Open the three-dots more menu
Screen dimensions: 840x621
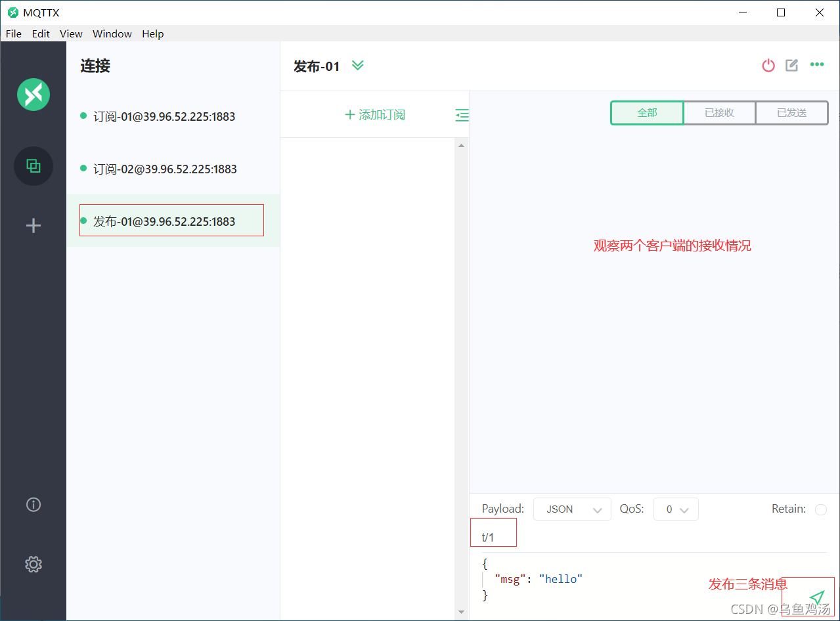pyautogui.click(x=817, y=64)
